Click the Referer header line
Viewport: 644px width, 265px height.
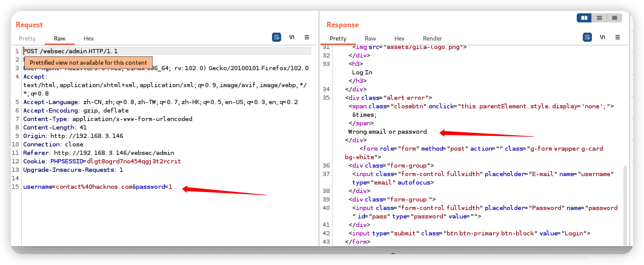99,153
